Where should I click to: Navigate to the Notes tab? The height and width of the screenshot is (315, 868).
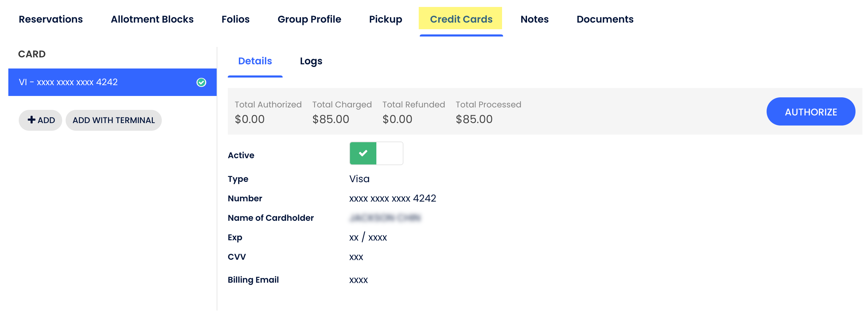click(534, 19)
